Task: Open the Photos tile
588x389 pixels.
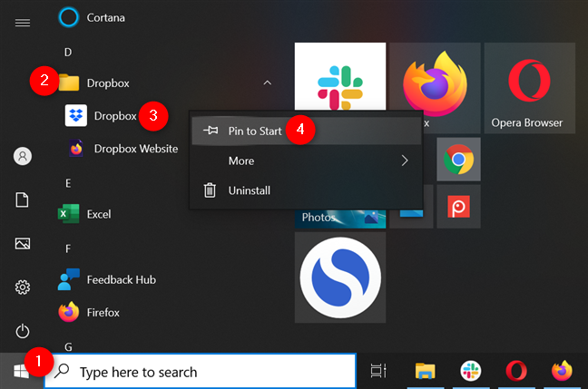Action: (340, 219)
